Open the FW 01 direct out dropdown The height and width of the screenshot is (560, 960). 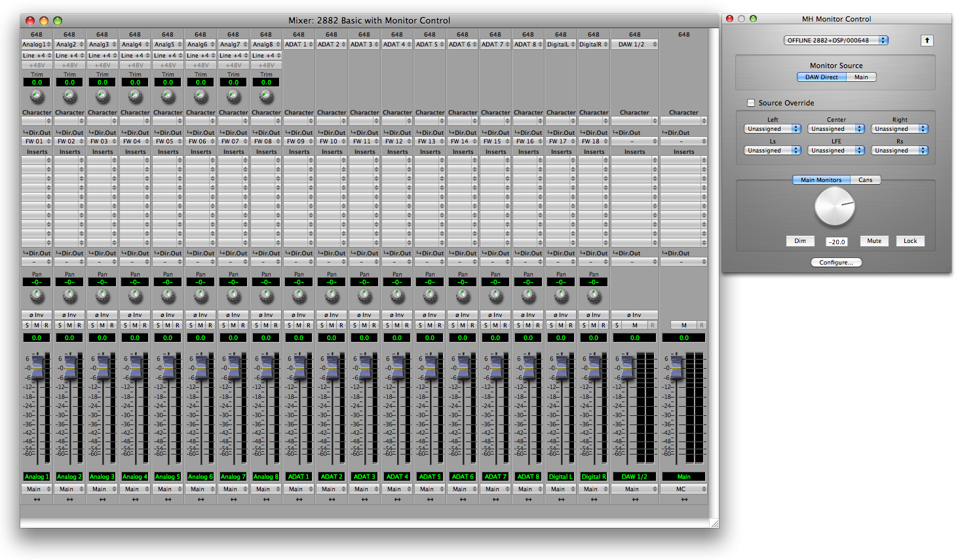tap(37, 141)
